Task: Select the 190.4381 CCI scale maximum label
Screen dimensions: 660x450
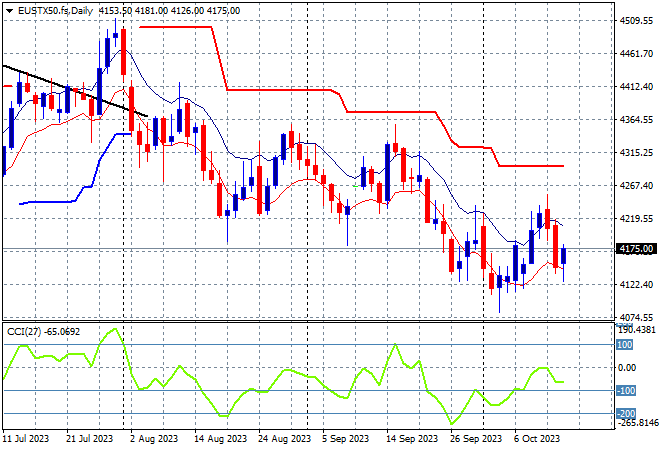Action: tap(635, 329)
